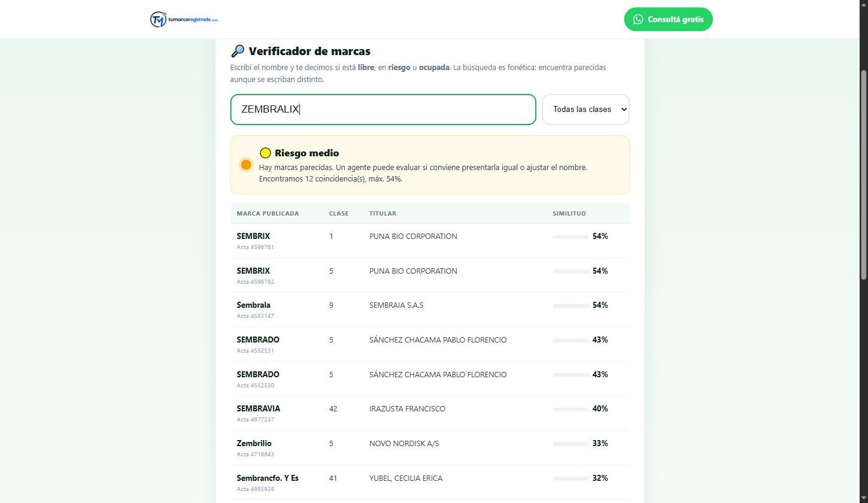Click the SEMBRADO entry with Acta 4552531
The image size is (868, 503).
point(430,344)
